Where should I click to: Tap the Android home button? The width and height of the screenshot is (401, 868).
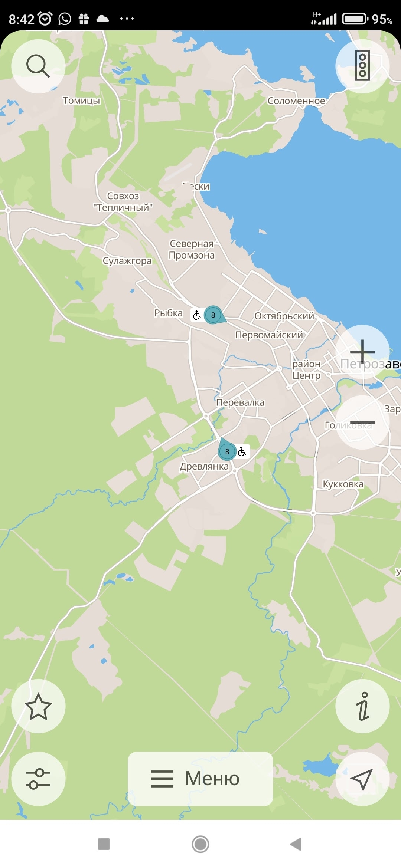[x=200, y=844]
